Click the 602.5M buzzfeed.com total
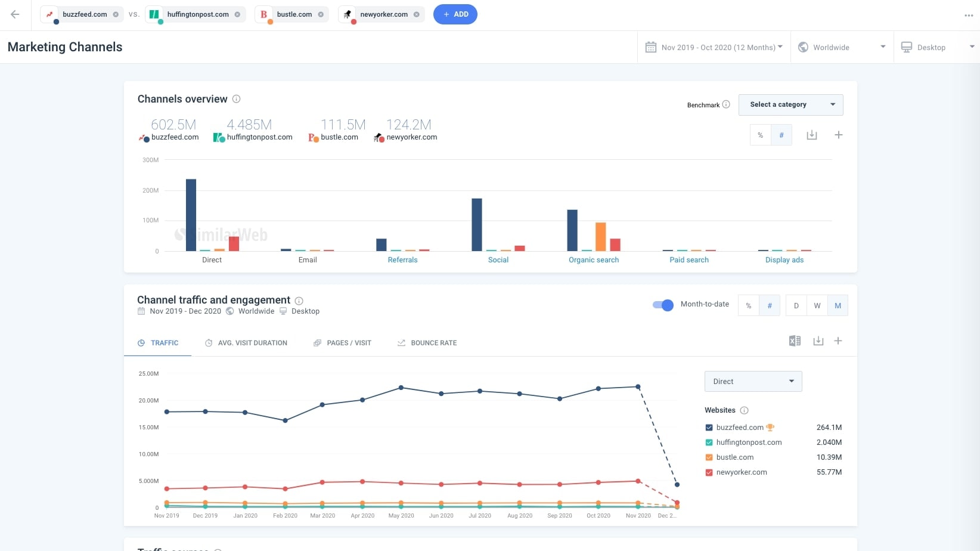 (x=173, y=125)
